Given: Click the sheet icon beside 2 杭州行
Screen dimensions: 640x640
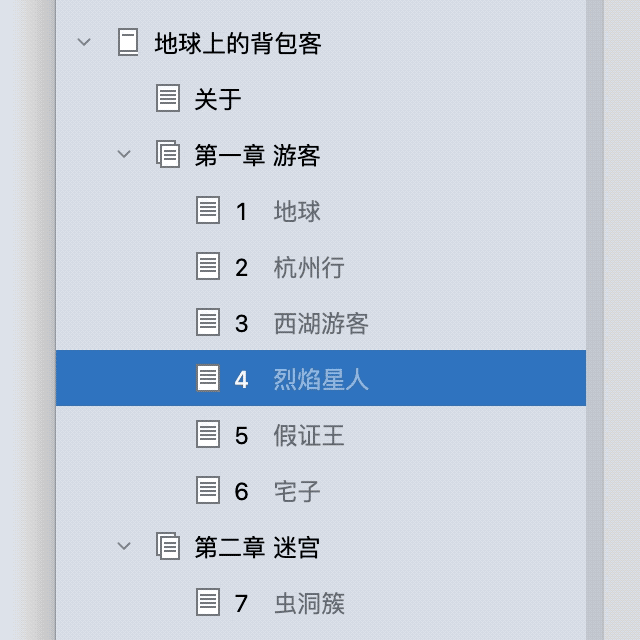Looking at the screenshot, I should click(208, 266).
